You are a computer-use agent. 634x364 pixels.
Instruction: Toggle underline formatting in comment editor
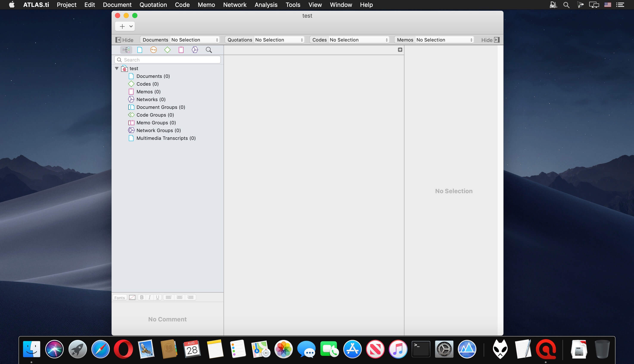(157, 297)
